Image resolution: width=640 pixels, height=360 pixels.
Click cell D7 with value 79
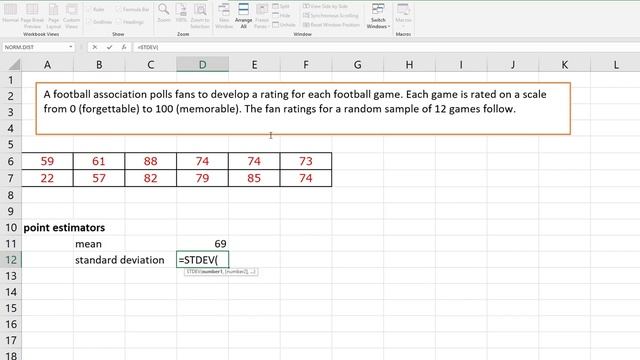[202, 178]
